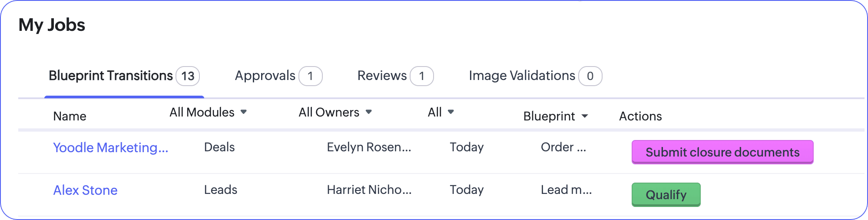Click the caret arrow beside Blueprint
The height and width of the screenshot is (220, 868).
point(585,116)
